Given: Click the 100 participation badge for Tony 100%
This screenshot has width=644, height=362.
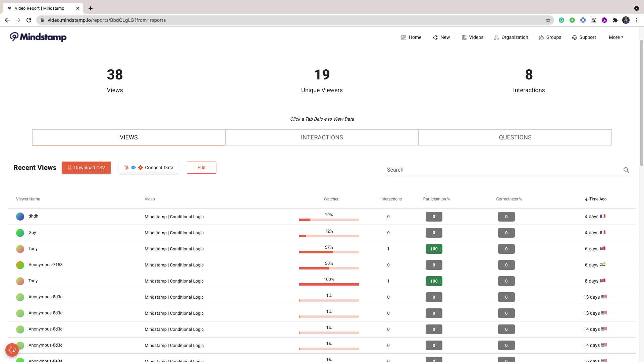Looking at the screenshot, I should [434, 281].
